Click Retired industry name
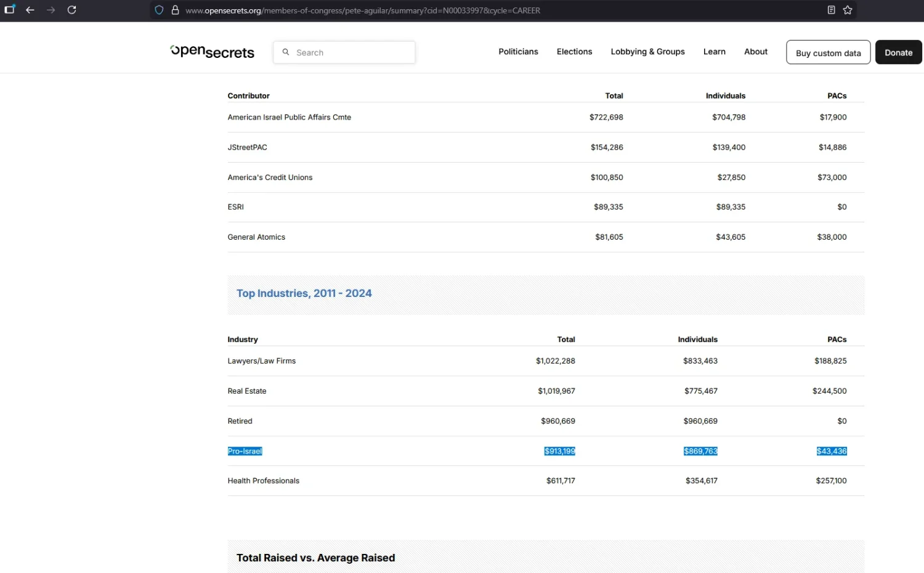This screenshot has height=573, width=924. 240,421
